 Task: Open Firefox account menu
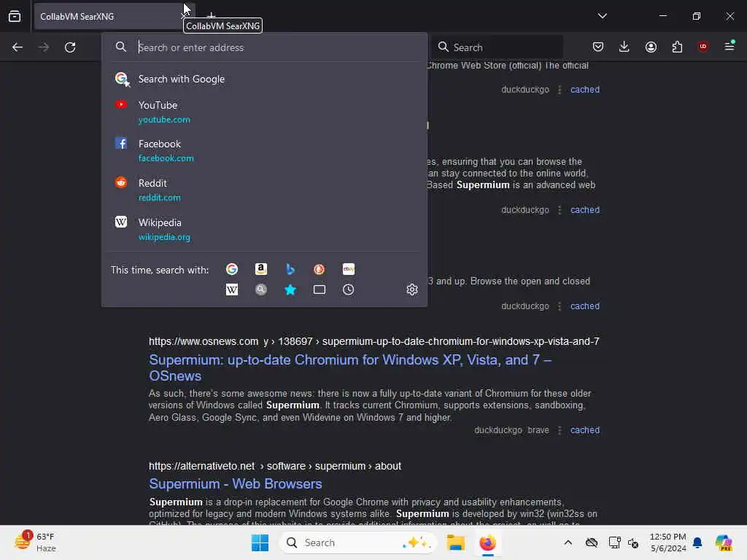tap(651, 47)
